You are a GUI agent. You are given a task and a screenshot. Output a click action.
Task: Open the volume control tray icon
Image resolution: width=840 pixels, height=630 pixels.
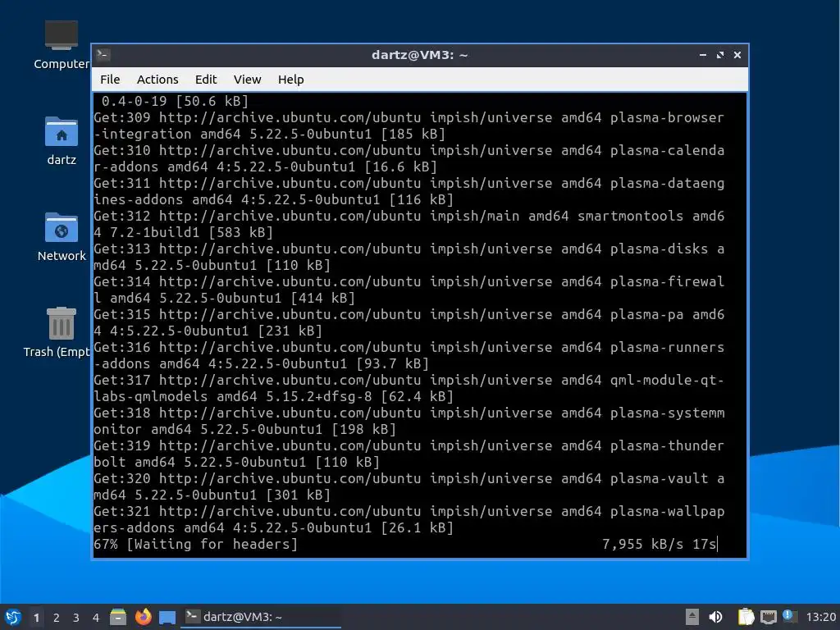715,617
